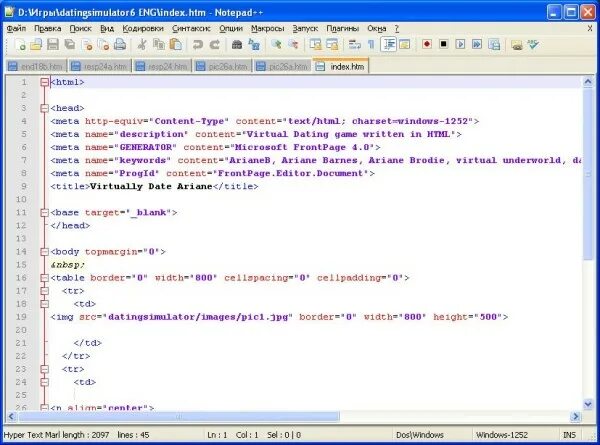The height and width of the screenshot is (445, 600).
Task: Create a new document with the New toolbar icon
Action: coord(20,45)
